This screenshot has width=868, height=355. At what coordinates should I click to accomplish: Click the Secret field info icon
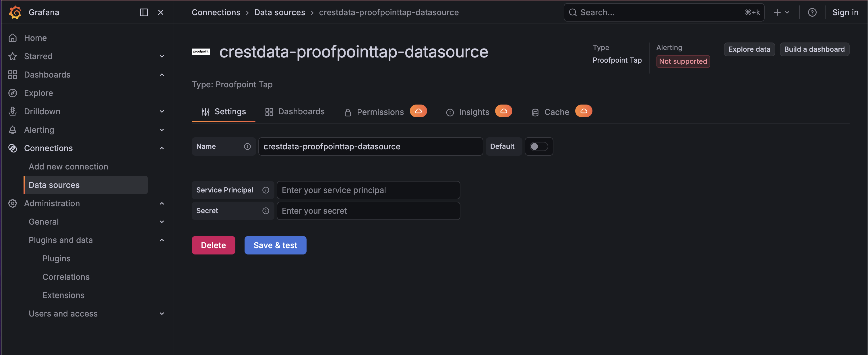click(266, 211)
